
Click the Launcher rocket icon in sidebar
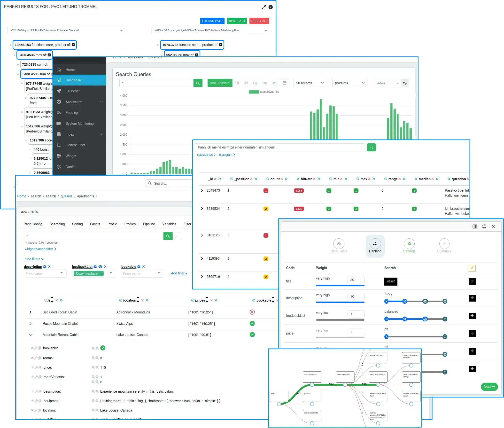click(x=59, y=91)
